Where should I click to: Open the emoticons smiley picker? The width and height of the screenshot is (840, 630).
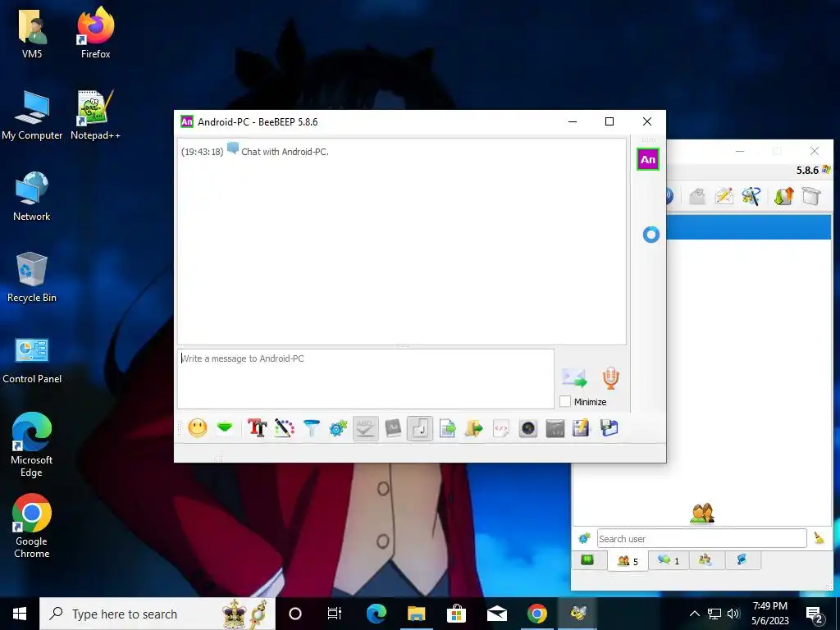(x=198, y=428)
